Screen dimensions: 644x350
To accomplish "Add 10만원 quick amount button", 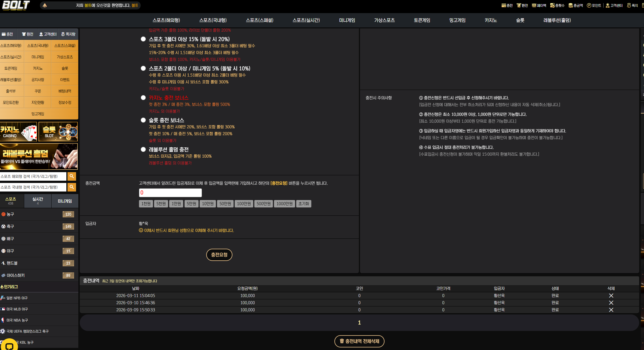I will 208,204.
